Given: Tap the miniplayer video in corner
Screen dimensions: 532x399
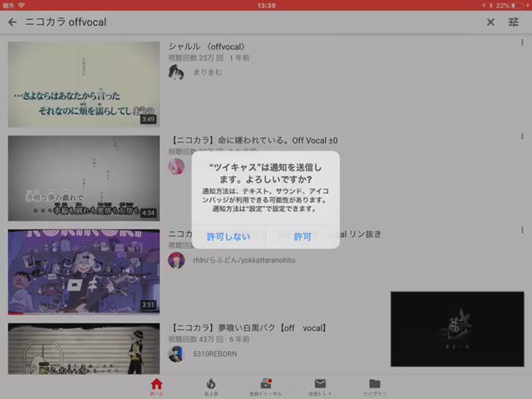Looking at the screenshot, I should (457, 329).
